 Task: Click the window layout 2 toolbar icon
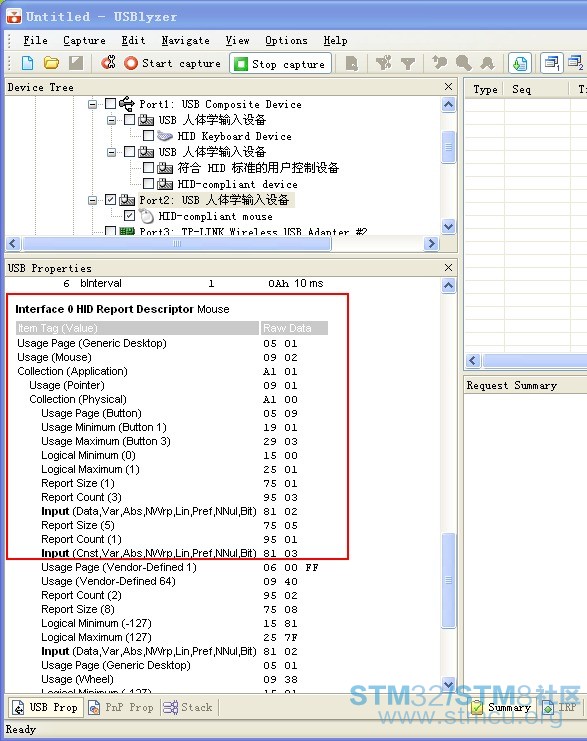576,63
